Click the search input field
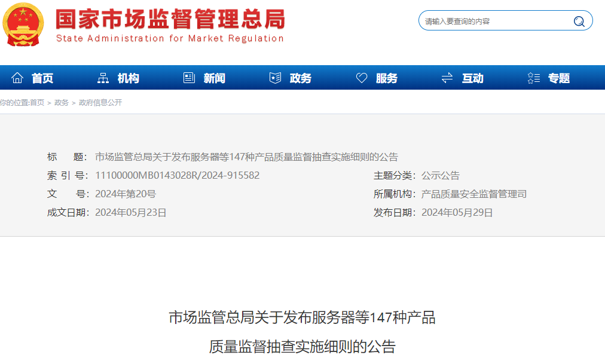 (496, 20)
